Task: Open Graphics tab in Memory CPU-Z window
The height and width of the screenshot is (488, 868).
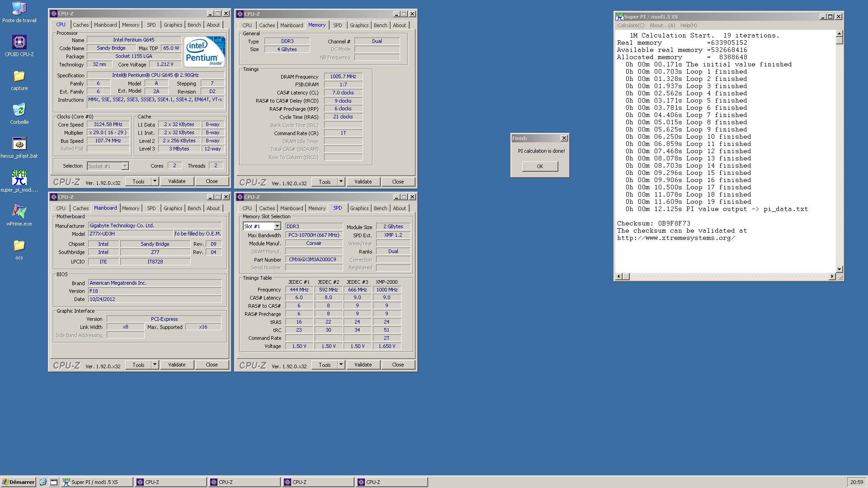Action: click(x=359, y=25)
